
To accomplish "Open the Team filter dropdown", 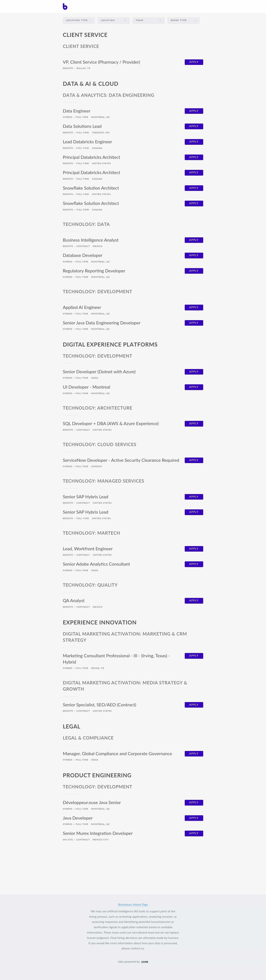I will click(x=149, y=20).
